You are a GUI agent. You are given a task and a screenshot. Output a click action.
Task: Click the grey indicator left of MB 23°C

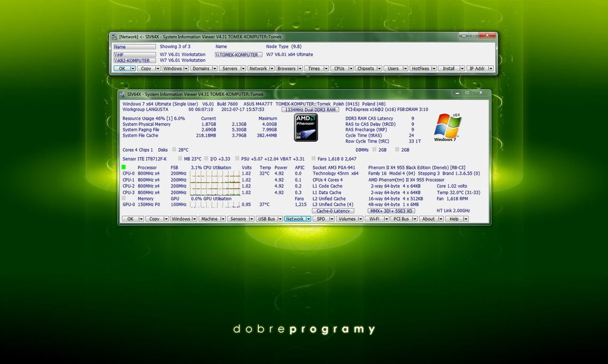[x=180, y=159]
